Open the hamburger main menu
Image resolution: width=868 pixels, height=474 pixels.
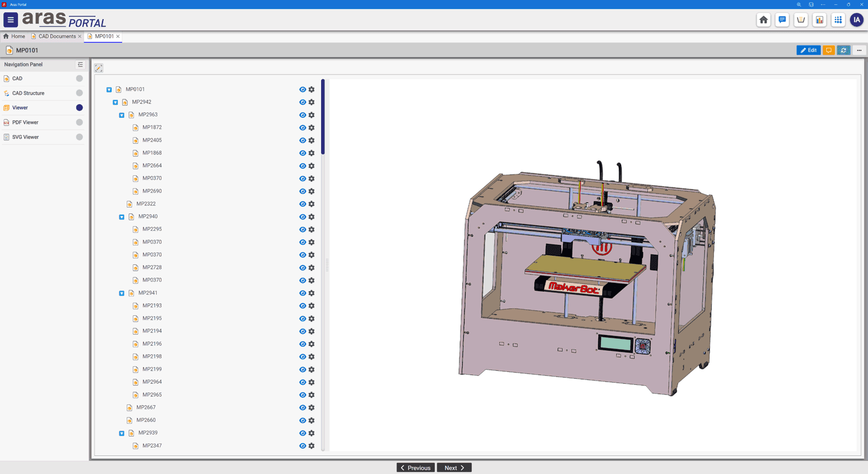pyautogui.click(x=10, y=20)
